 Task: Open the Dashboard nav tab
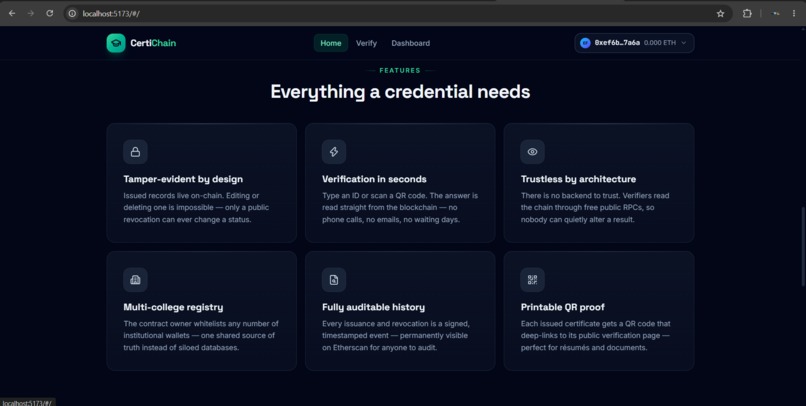(x=410, y=43)
